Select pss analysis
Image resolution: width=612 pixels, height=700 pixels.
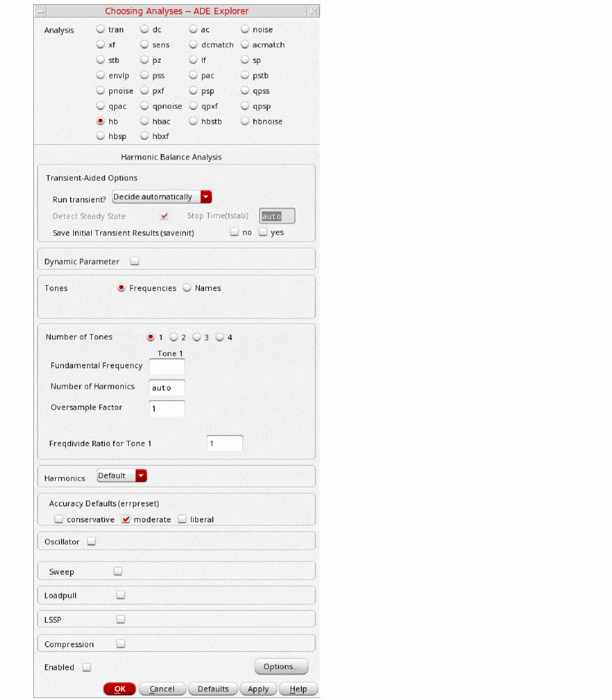point(144,76)
